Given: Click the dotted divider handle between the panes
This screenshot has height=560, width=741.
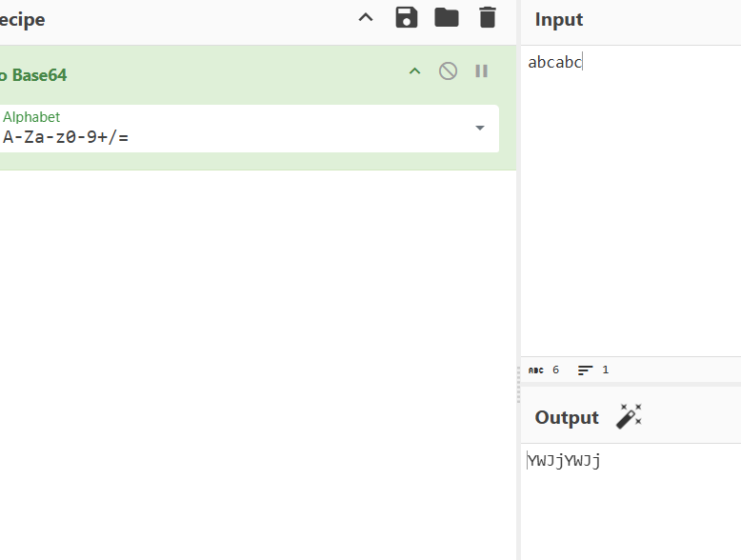Looking at the screenshot, I should pyautogui.click(x=518, y=383).
